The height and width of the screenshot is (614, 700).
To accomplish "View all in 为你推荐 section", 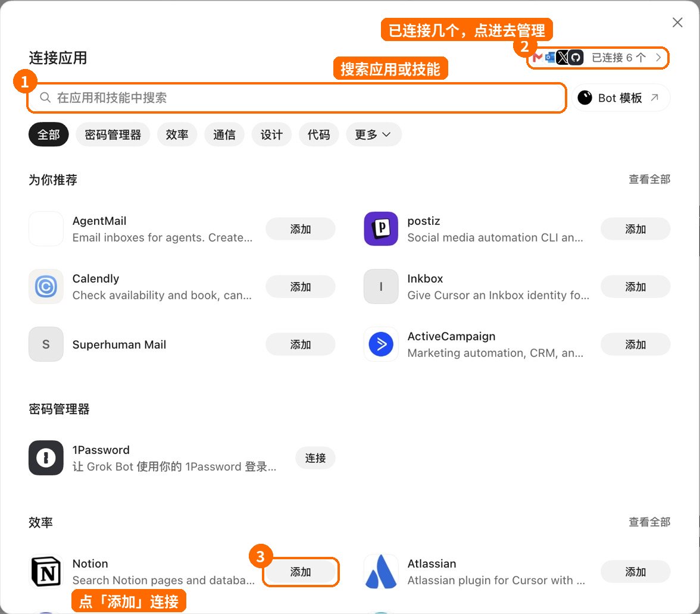I will [649, 180].
